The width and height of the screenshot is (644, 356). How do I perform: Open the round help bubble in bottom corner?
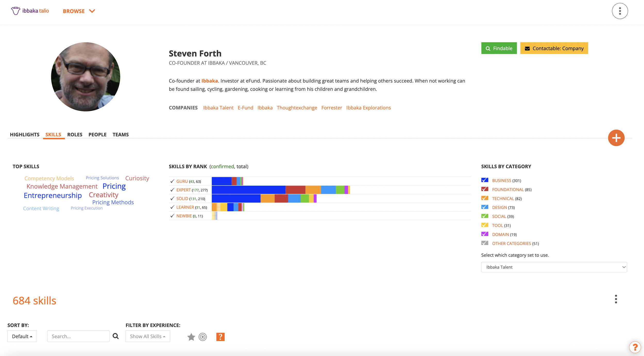click(635, 347)
